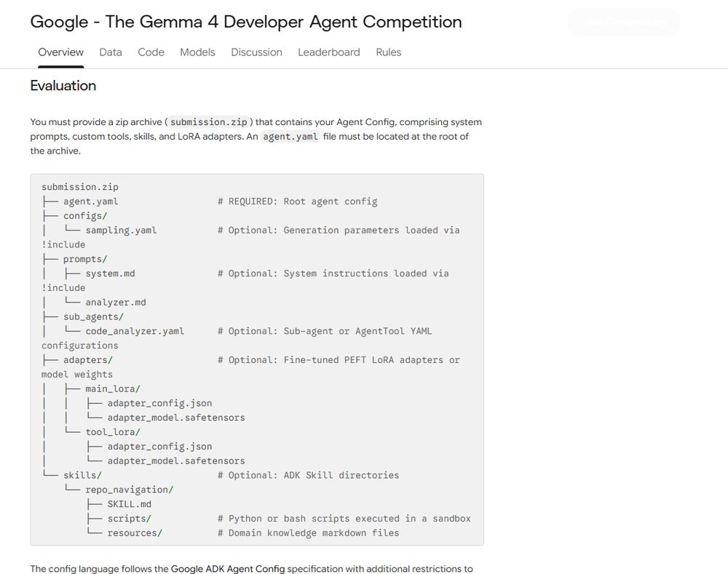Viewport: 728px width, 574px height.
Task: Click the repo_navigation/ folder entry
Action: (129, 489)
